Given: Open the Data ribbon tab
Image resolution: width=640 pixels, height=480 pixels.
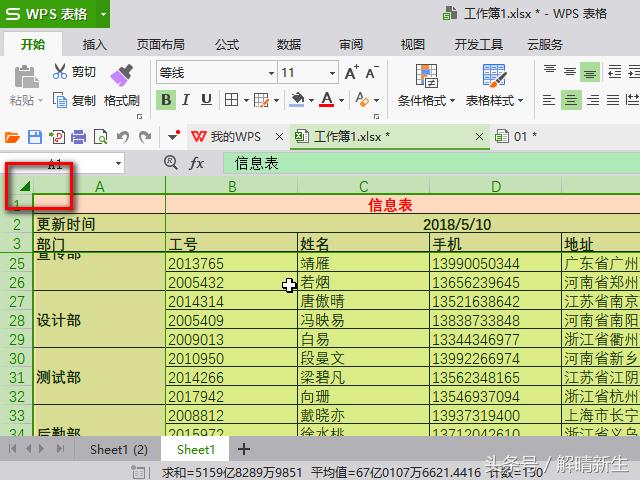Looking at the screenshot, I should pos(289,44).
